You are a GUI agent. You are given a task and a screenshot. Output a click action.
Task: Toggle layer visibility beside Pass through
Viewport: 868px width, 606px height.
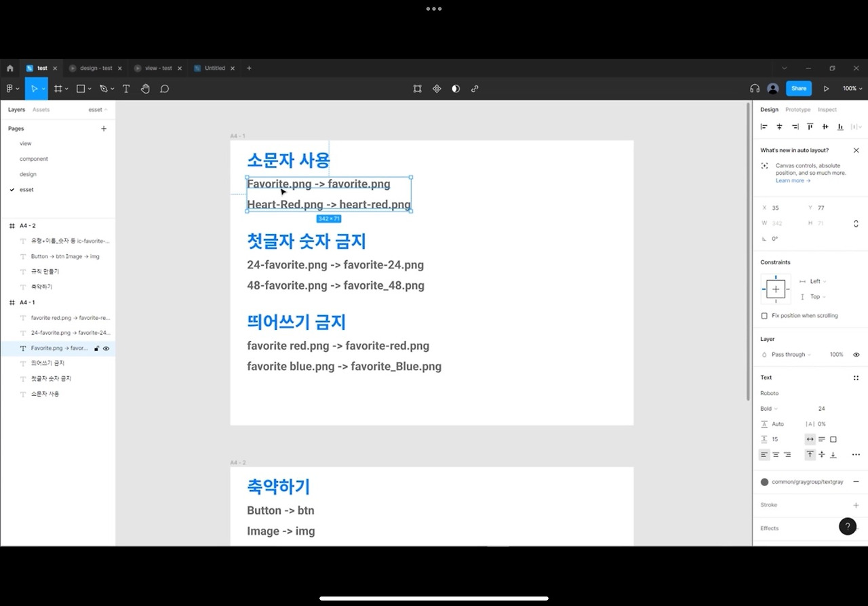click(x=856, y=355)
